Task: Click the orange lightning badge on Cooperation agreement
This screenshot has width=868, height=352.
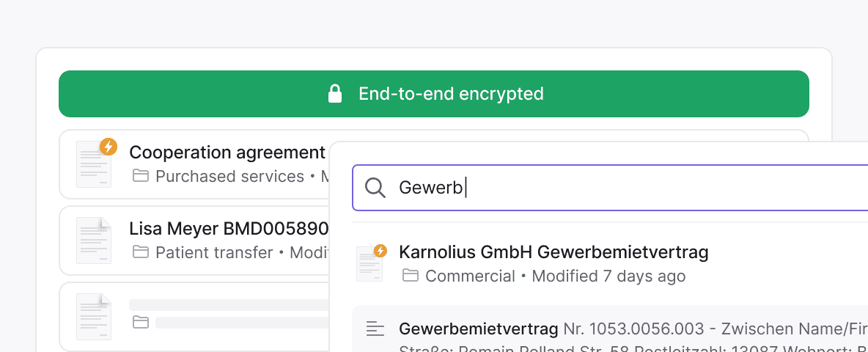Action: click(x=108, y=147)
